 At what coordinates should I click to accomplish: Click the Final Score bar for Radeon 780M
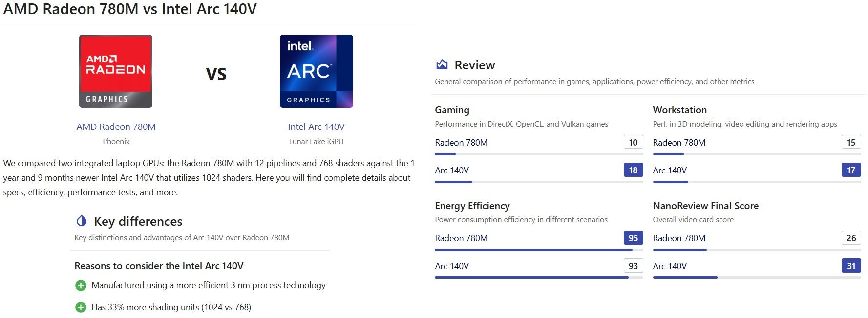(757, 250)
